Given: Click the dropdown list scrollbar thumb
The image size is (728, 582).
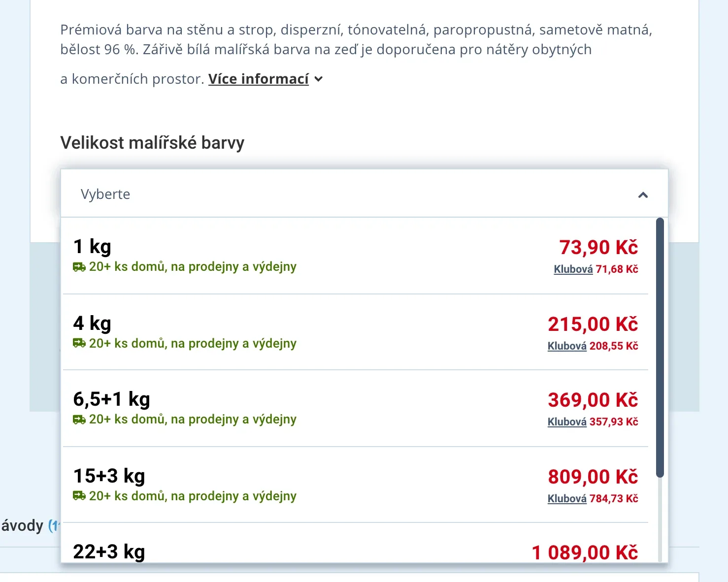Looking at the screenshot, I should coord(660,348).
